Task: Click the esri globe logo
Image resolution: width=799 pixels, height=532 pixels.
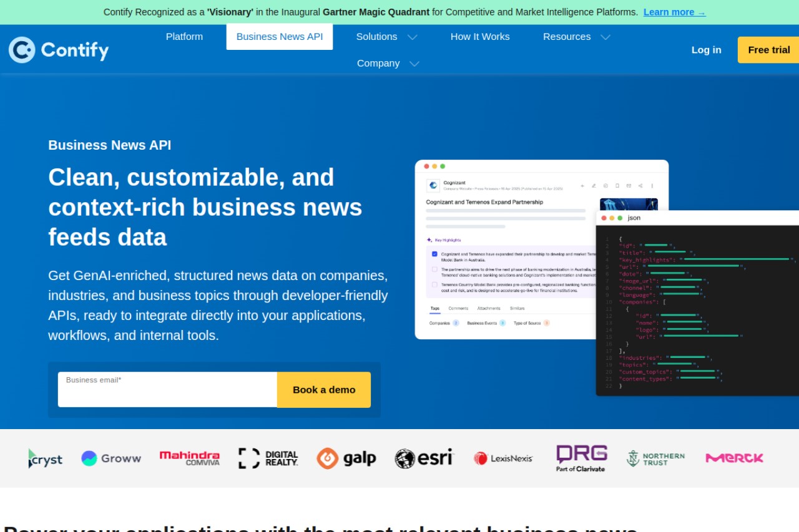Action: pos(424,458)
